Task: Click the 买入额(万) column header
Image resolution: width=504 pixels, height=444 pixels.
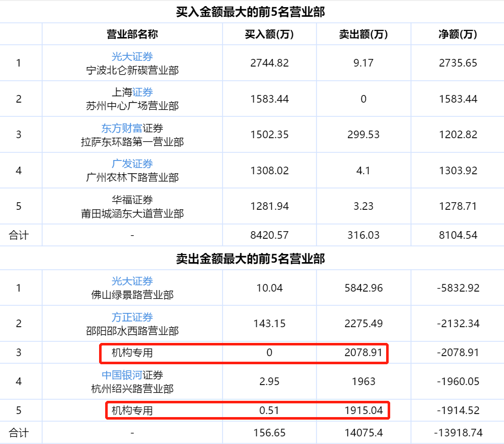Action: coord(269,34)
